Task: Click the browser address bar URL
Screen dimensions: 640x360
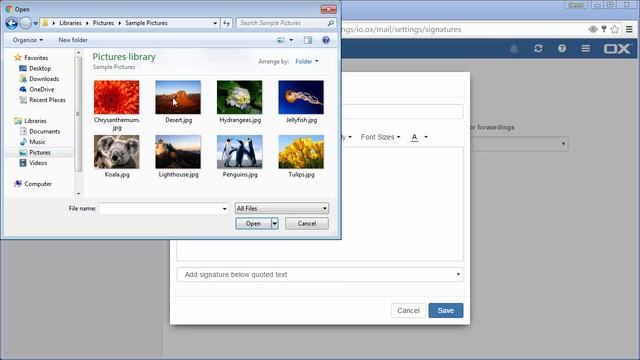Action: point(402,29)
